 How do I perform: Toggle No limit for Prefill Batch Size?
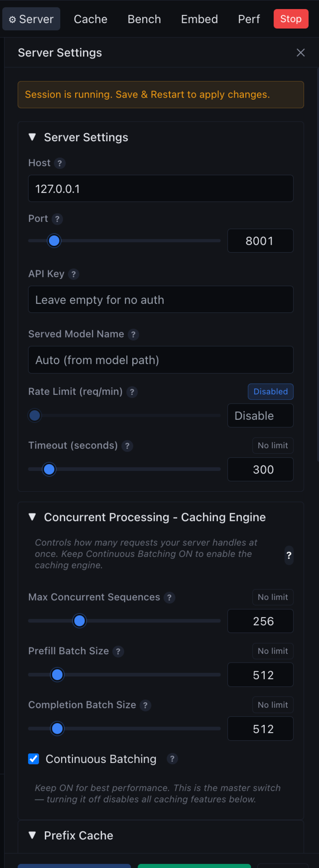point(273,651)
